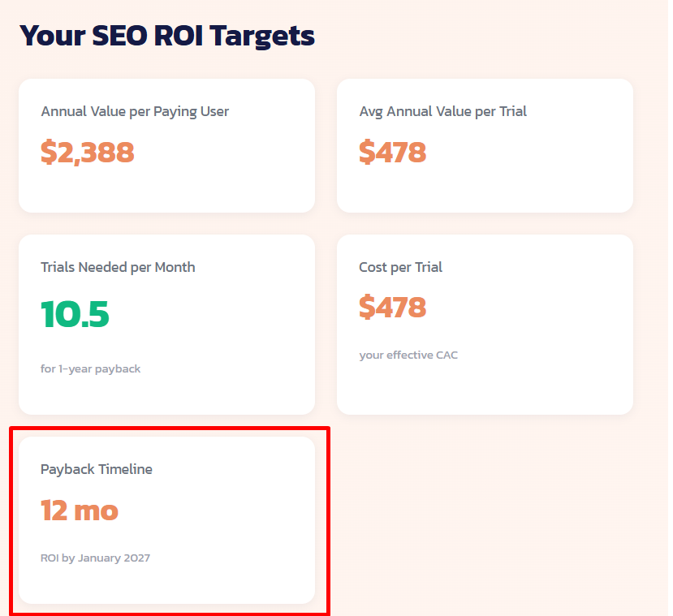Click the Avg Annual Value per Trial card
673x616 pixels.
tap(485, 146)
